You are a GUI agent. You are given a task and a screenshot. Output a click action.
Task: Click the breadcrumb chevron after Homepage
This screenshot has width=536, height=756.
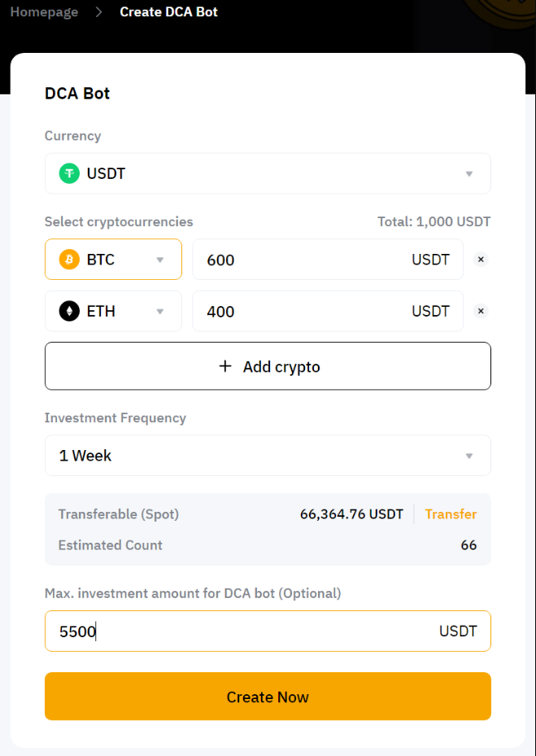99,12
